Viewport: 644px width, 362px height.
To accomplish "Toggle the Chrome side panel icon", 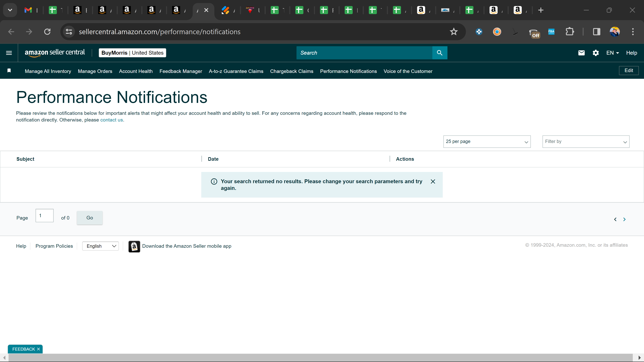I will point(597,32).
